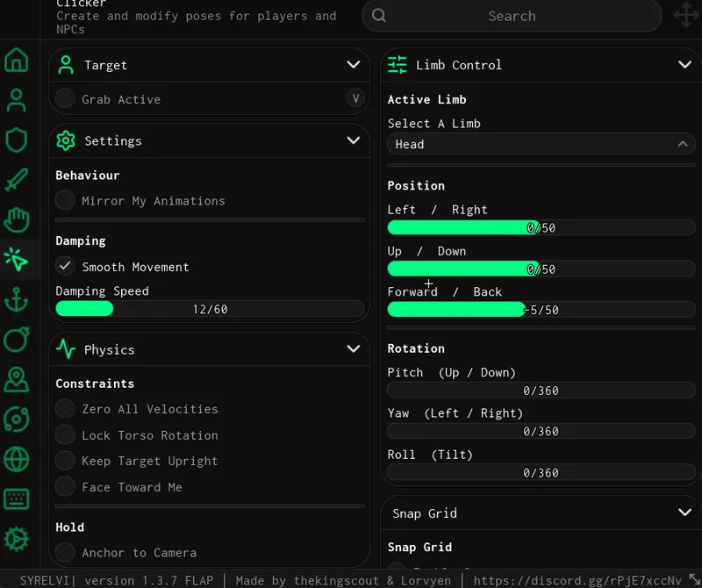Image resolution: width=702 pixels, height=588 pixels.
Task: Click the move window cross-arrows icon
Action: tap(686, 15)
